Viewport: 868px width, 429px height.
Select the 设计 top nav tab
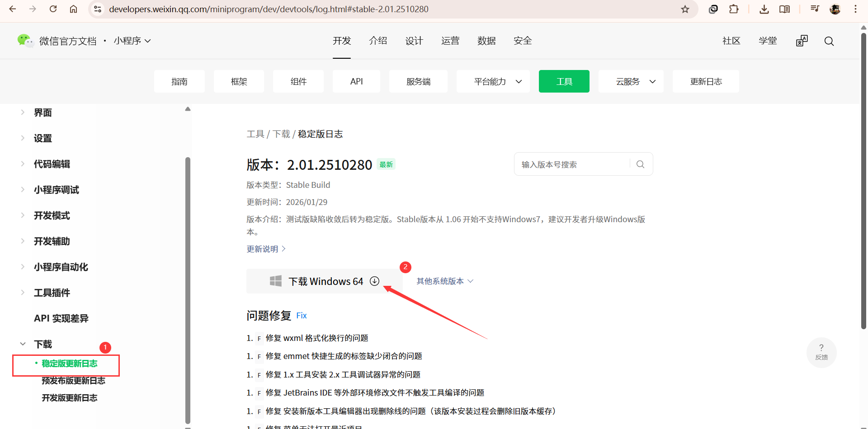tap(414, 41)
